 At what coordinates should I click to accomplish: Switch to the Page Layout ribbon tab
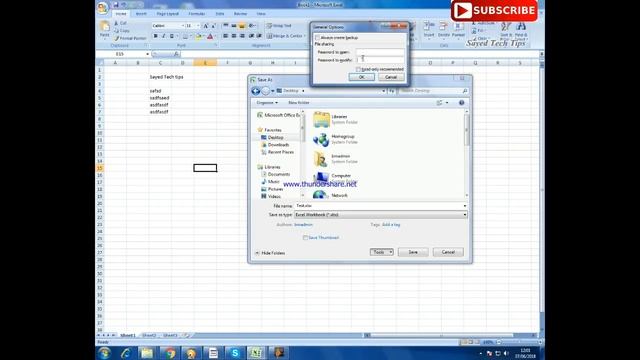pyautogui.click(x=168, y=14)
